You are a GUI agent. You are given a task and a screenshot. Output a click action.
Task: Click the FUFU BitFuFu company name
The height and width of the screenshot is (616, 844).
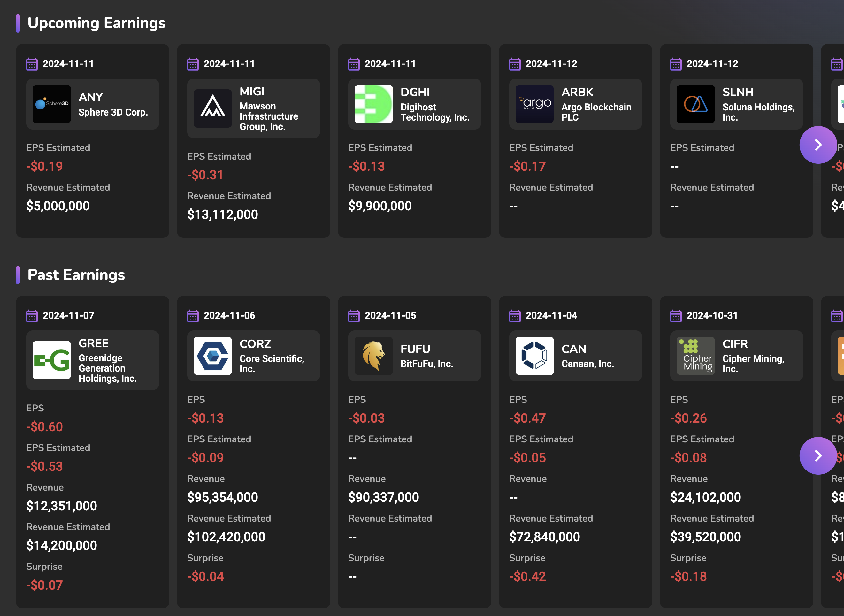coord(426,364)
